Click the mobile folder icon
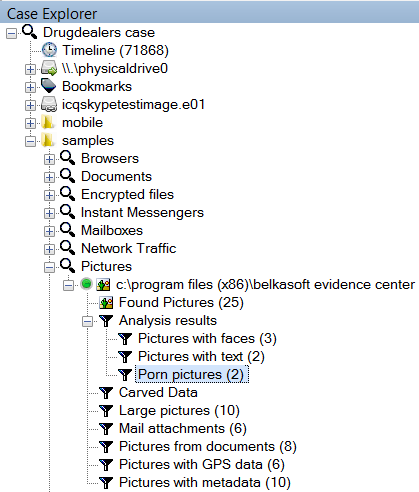419x492 pixels. pyautogui.click(x=48, y=122)
